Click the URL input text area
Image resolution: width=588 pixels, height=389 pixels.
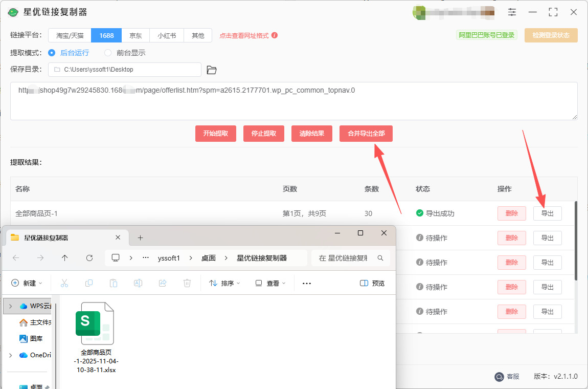point(293,101)
